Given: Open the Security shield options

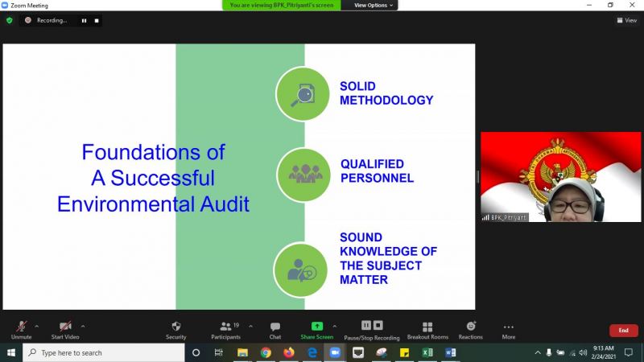Looking at the screenshot, I should pyautogui.click(x=175, y=330).
